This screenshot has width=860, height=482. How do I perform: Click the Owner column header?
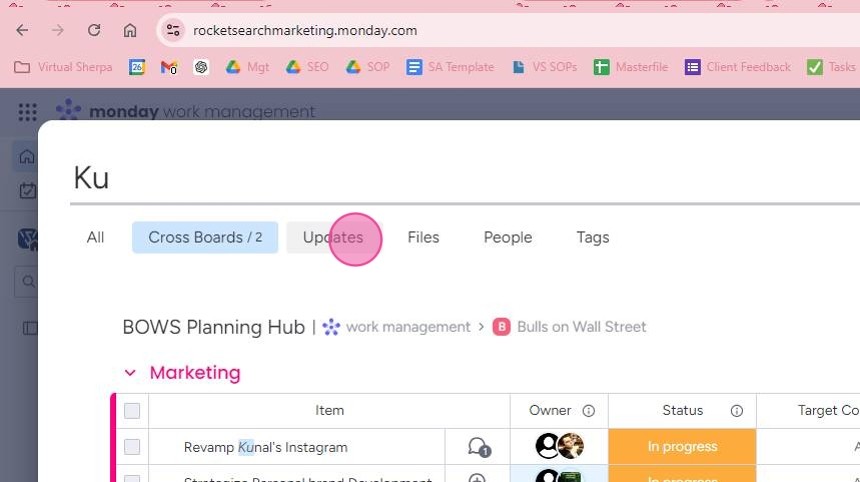(550, 411)
